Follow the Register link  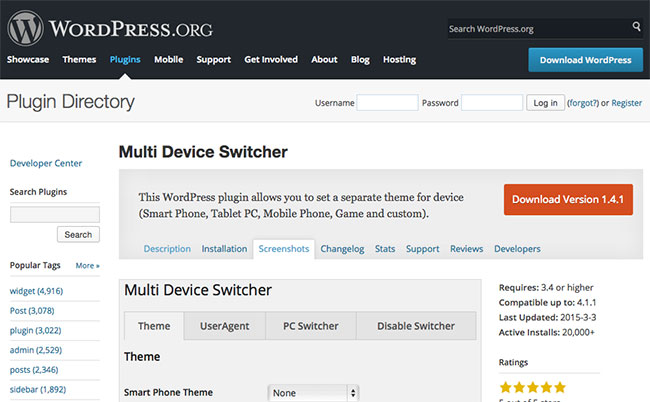(626, 103)
